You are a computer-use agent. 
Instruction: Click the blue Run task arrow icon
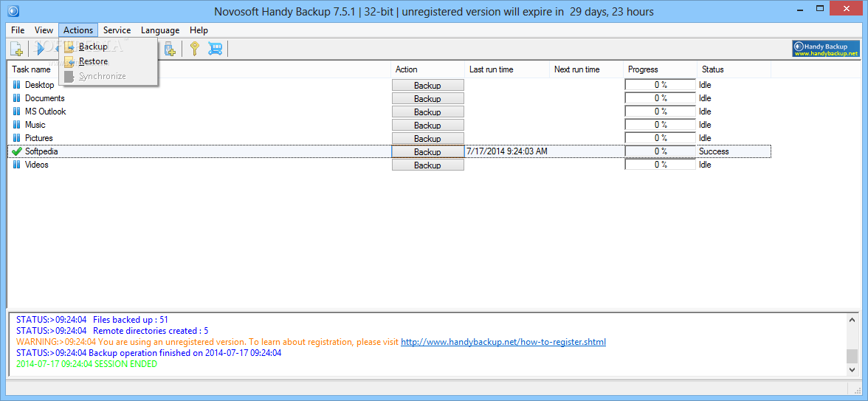point(41,49)
